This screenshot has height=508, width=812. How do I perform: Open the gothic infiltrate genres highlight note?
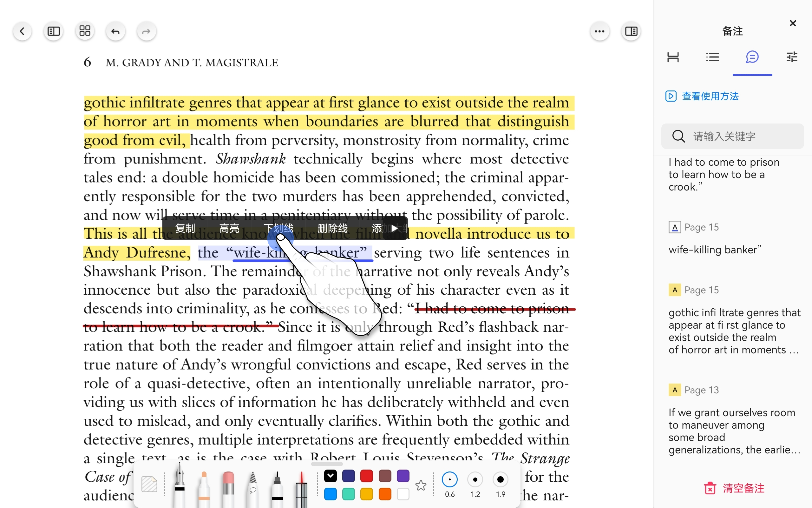(x=735, y=320)
